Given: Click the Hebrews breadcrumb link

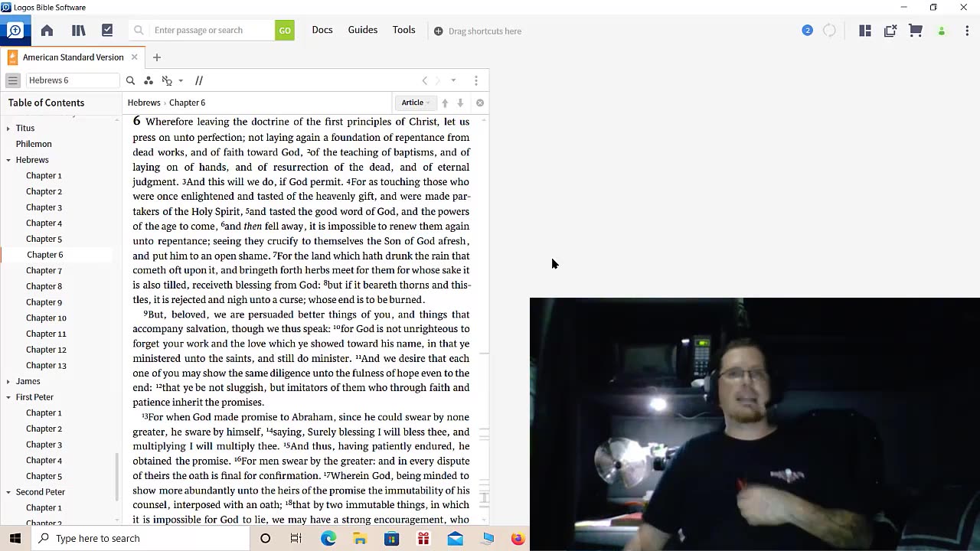Looking at the screenshot, I should [144, 103].
